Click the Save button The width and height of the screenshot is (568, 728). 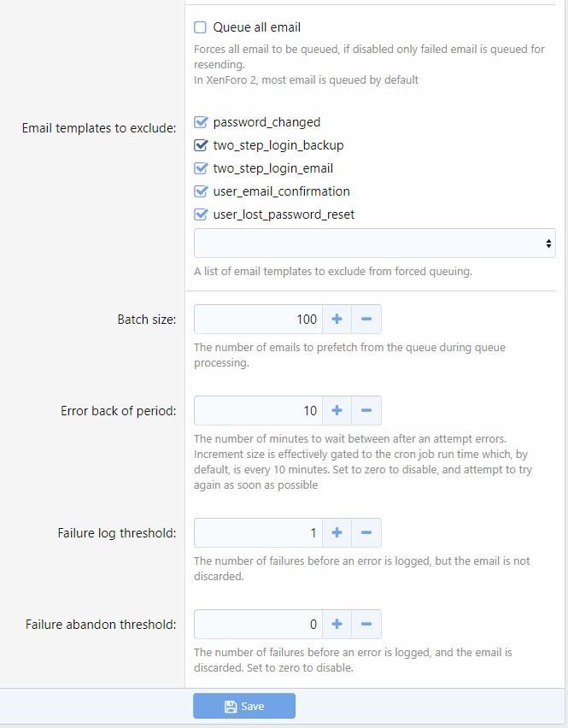coord(244,707)
